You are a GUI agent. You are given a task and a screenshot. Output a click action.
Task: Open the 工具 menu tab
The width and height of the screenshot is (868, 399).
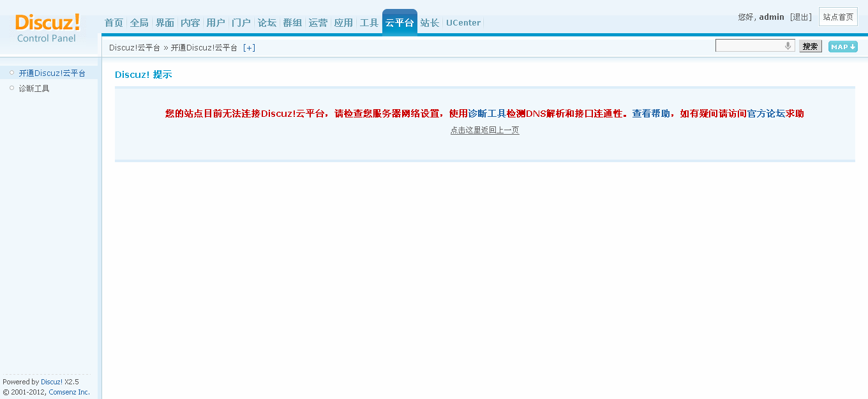tap(369, 23)
